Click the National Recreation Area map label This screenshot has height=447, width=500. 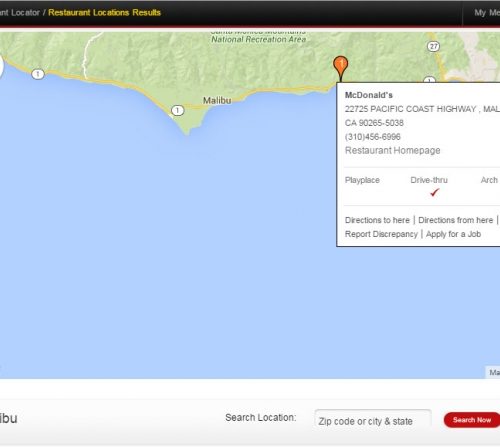click(x=259, y=39)
